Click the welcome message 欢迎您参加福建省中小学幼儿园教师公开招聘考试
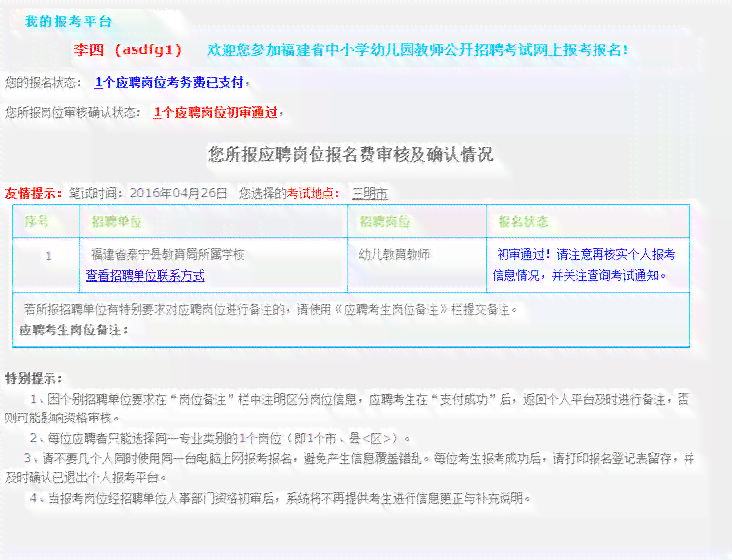Screen dimensions: 732x560 [x=416, y=49]
